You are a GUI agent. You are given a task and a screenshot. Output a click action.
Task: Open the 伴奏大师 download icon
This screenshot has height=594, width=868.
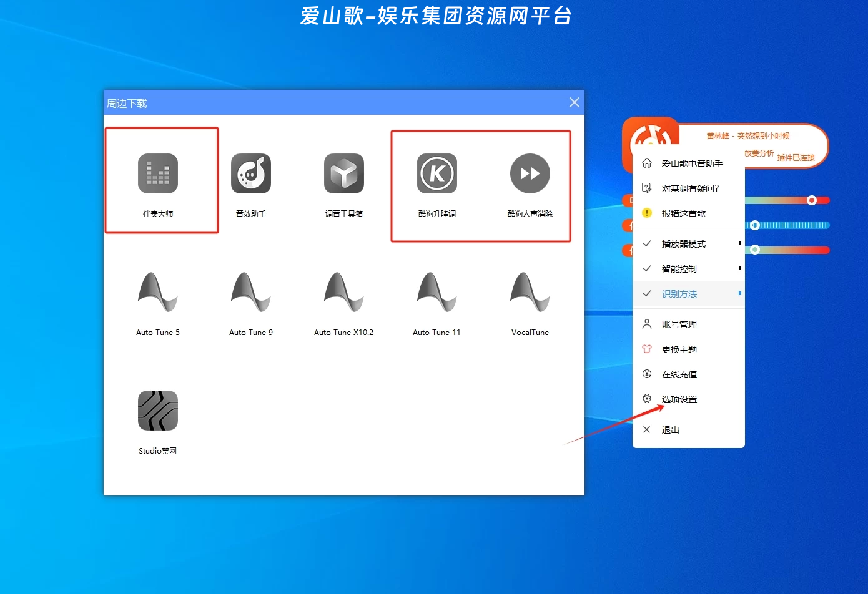tap(157, 173)
